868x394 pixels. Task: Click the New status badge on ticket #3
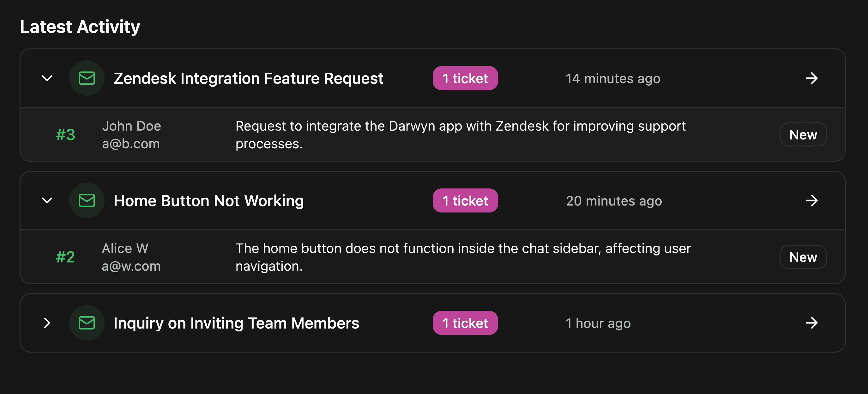[x=803, y=135]
